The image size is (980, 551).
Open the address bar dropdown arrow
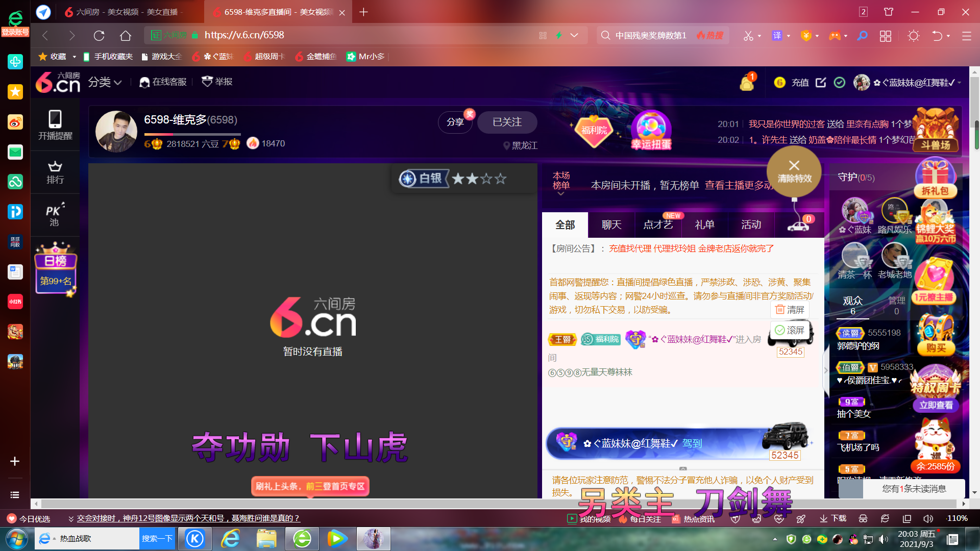(574, 35)
